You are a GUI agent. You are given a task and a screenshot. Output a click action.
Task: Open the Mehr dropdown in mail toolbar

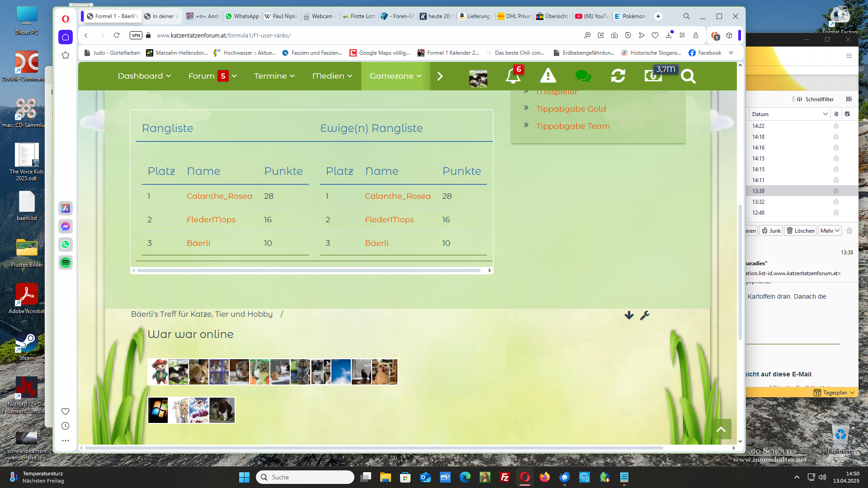pos(830,230)
